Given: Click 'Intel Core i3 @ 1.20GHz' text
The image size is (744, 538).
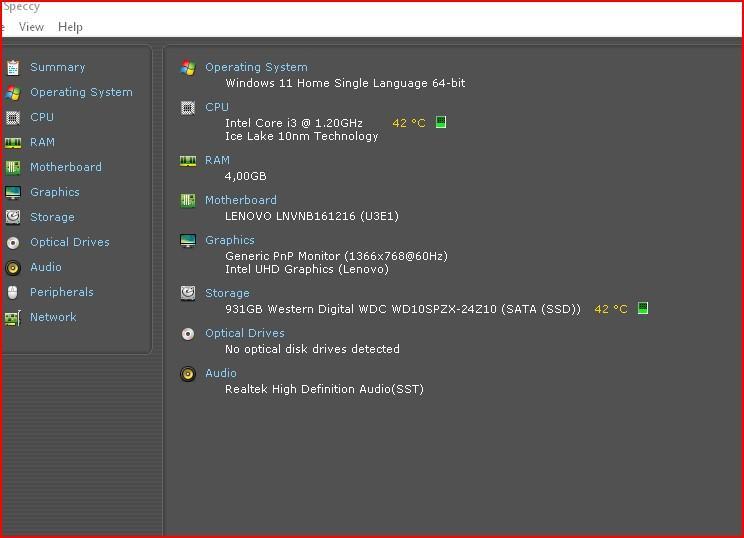Looking at the screenshot, I should pyautogui.click(x=294, y=123).
